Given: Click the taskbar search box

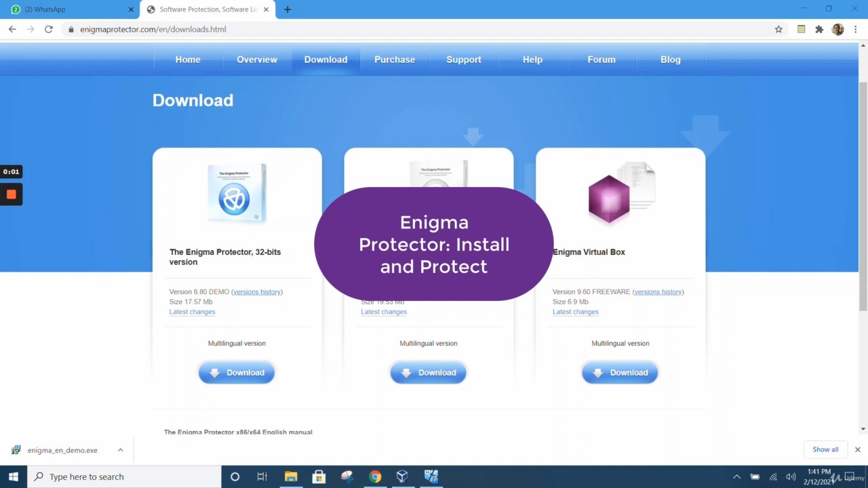Looking at the screenshot, I should pos(124,476).
